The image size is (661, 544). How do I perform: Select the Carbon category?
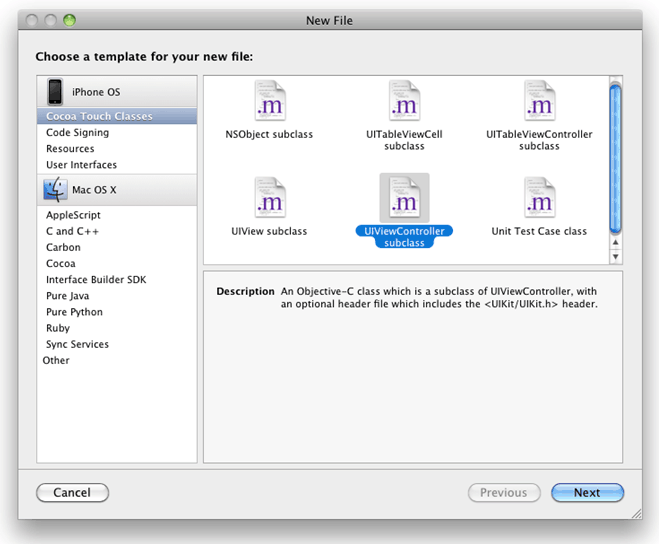tap(117, 247)
